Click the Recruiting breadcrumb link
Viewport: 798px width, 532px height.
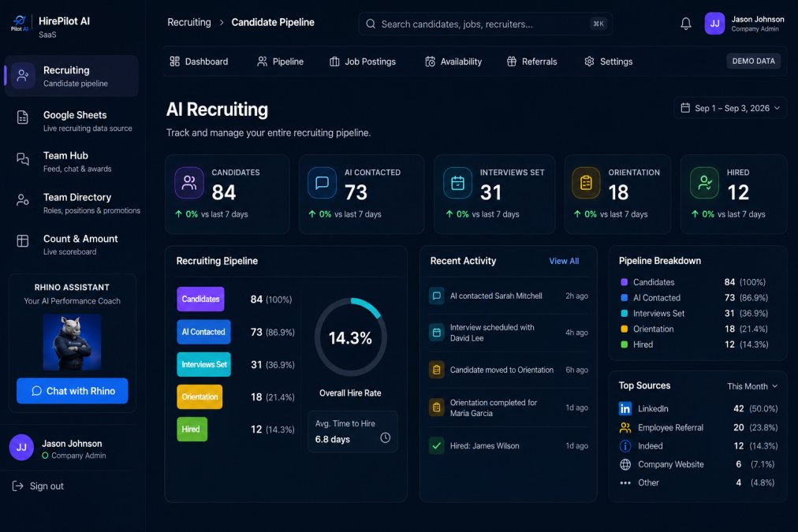pyautogui.click(x=188, y=22)
